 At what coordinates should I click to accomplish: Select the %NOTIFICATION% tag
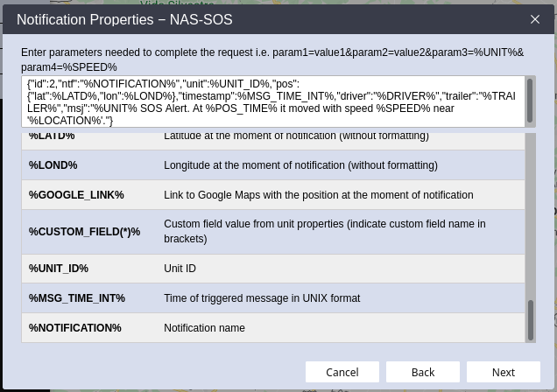[75, 328]
